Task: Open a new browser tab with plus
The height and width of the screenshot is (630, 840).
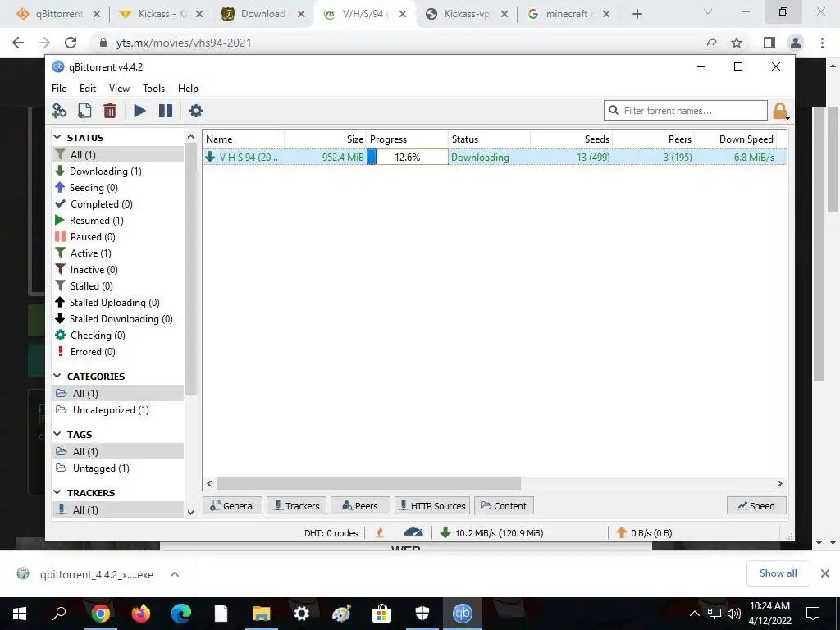Action: pos(637,14)
